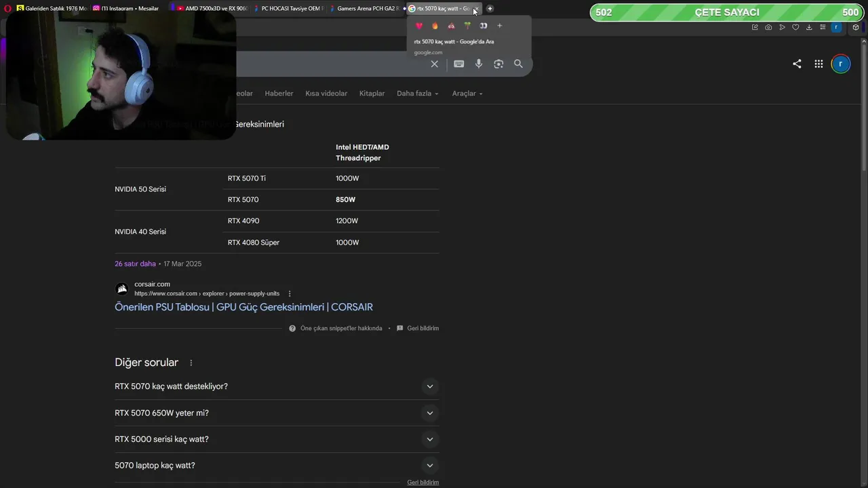Open the Opera menu logo
The width and height of the screenshot is (868, 488).
[x=7, y=8]
